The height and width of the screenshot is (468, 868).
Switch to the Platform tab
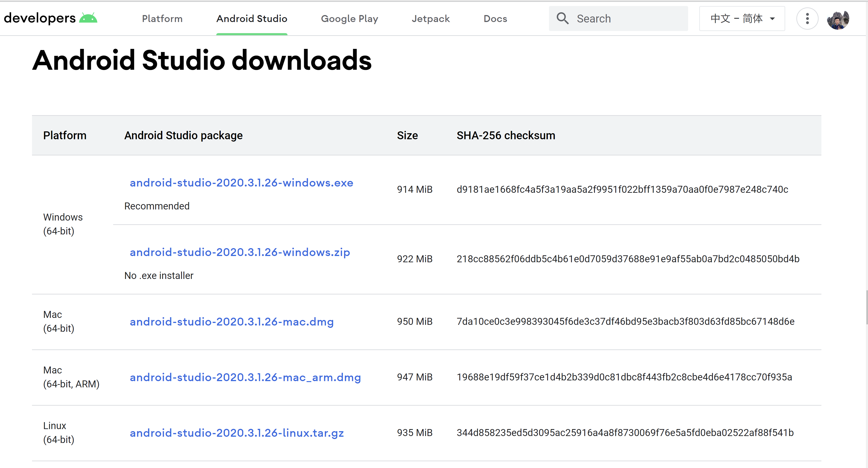(x=162, y=19)
